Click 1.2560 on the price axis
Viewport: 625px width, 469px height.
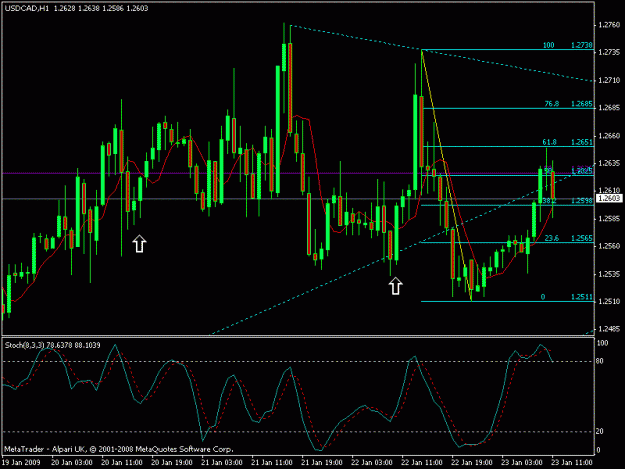[x=609, y=246]
